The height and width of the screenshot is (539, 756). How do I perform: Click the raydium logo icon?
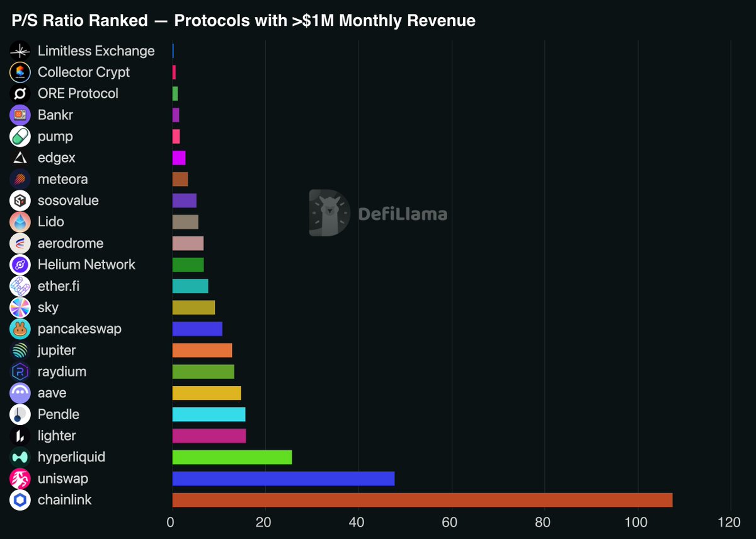[20, 372]
